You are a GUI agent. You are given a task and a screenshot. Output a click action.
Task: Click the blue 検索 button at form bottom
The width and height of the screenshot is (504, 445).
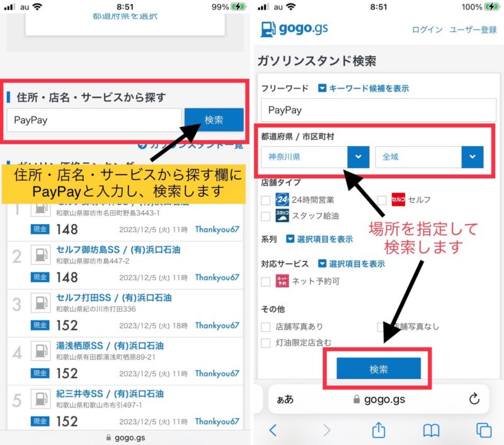[379, 369]
